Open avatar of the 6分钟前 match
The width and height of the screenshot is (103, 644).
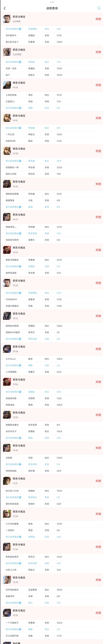[7, 19]
